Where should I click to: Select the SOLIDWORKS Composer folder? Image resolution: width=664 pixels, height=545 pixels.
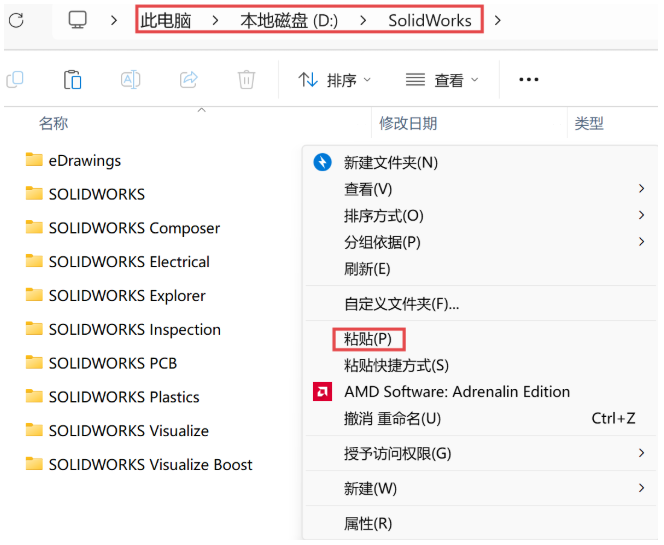[134, 228]
